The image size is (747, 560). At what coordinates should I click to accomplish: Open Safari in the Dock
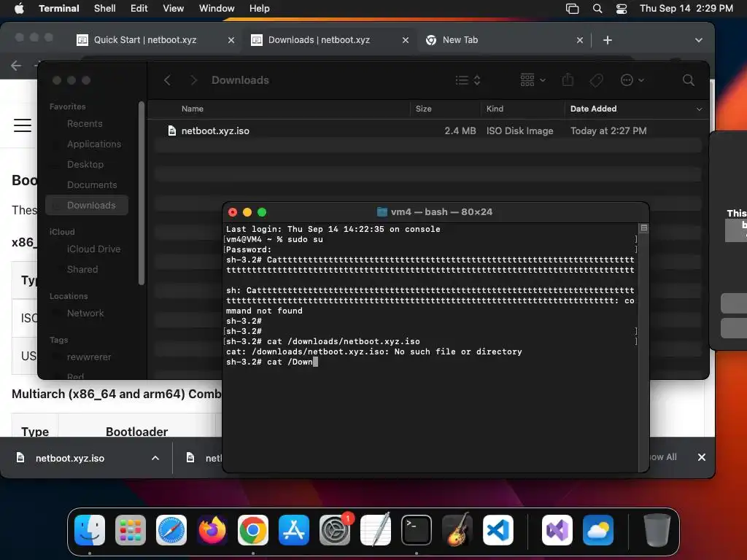click(171, 530)
